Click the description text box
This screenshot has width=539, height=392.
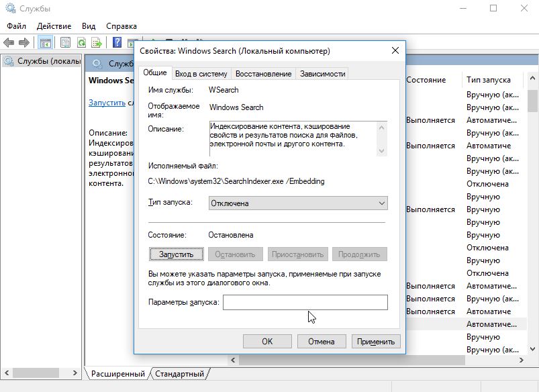coord(298,138)
